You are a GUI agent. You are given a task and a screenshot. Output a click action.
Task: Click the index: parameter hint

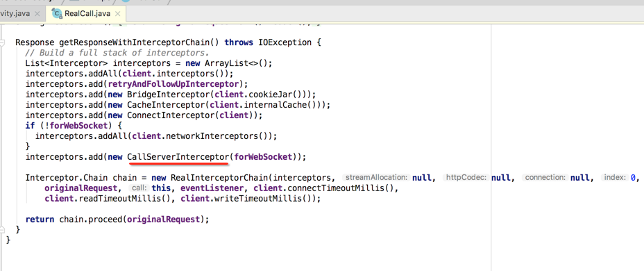click(x=614, y=178)
